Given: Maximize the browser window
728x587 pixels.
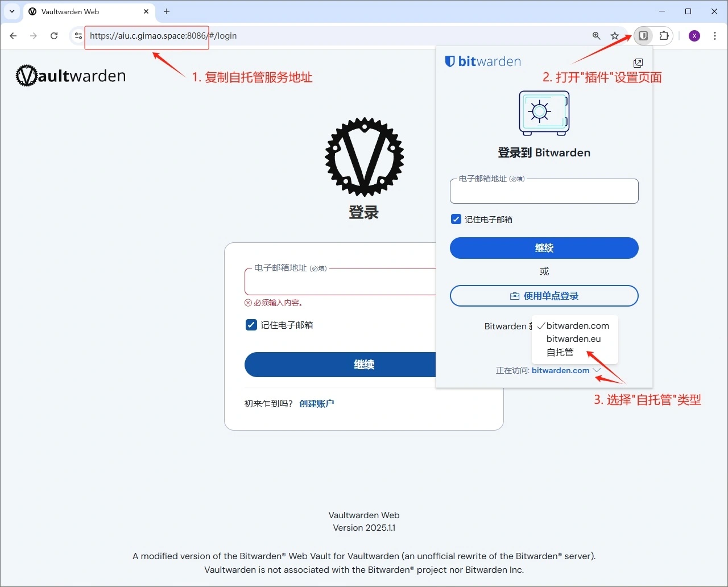Looking at the screenshot, I should pos(688,11).
